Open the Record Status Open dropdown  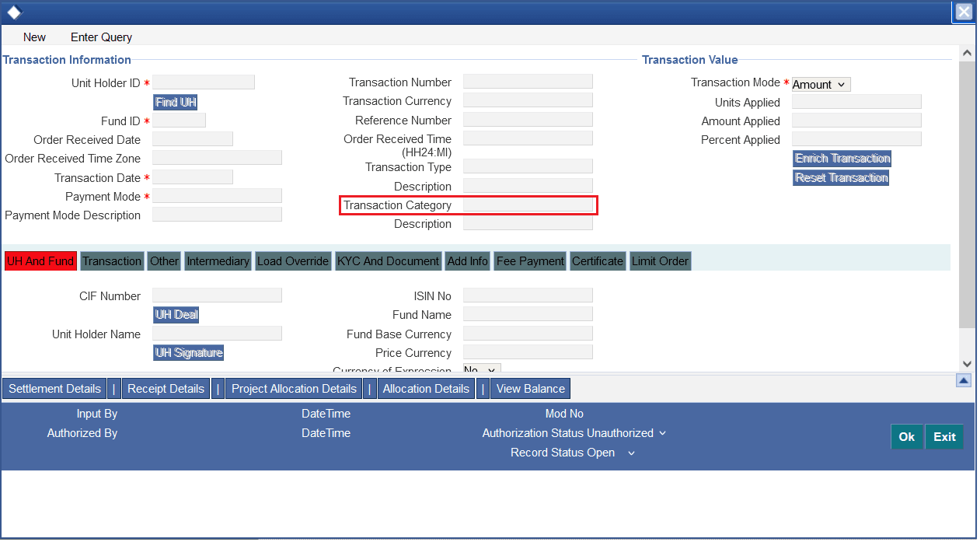(605, 453)
